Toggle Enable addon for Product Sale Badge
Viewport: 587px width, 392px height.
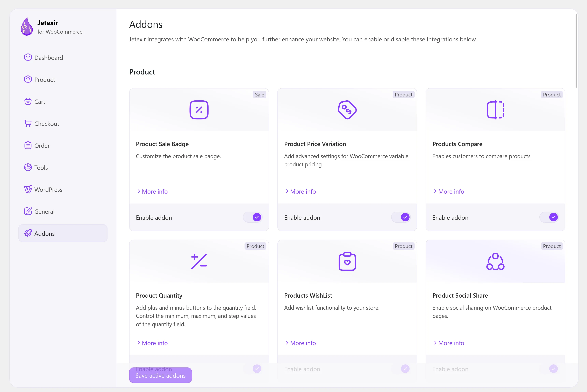tap(253, 217)
